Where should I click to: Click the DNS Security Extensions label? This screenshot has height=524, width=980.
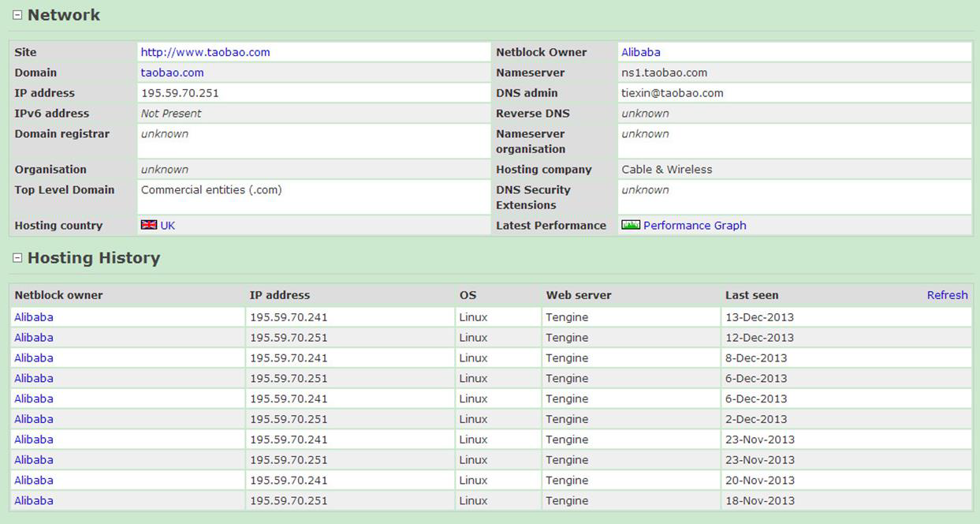pos(533,197)
